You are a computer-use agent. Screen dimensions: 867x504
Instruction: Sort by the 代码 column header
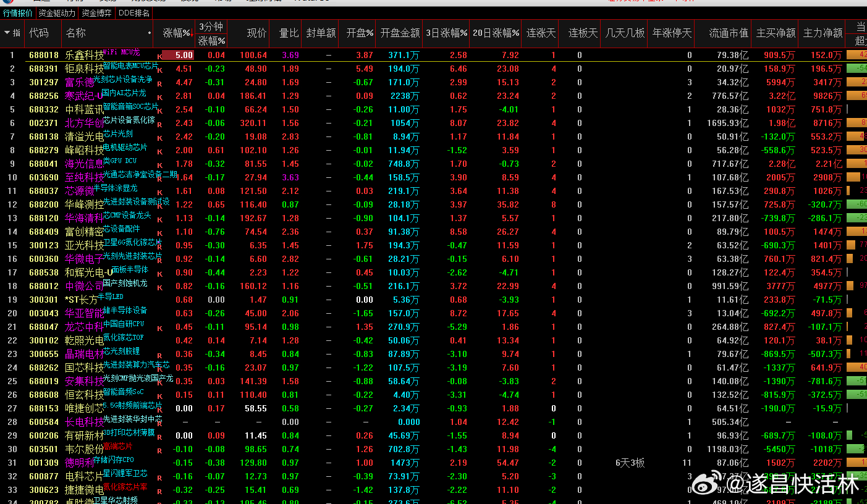39,33
